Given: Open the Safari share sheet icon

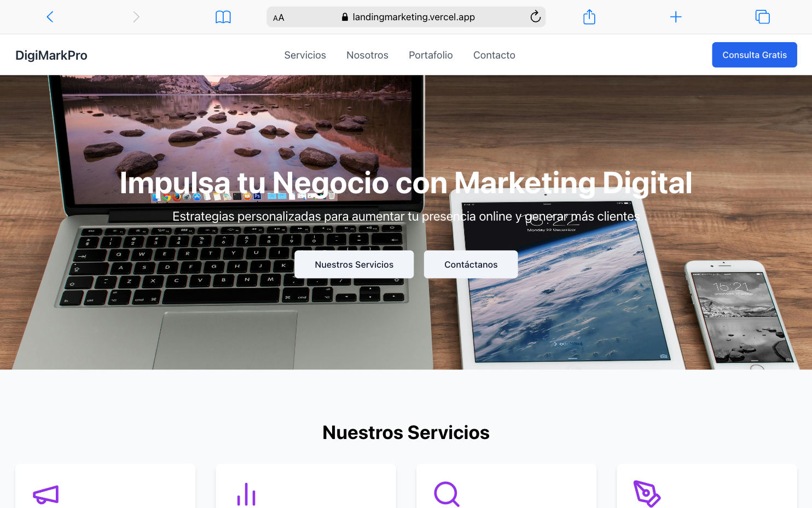Looking at the screenshot, I should 589,16.
